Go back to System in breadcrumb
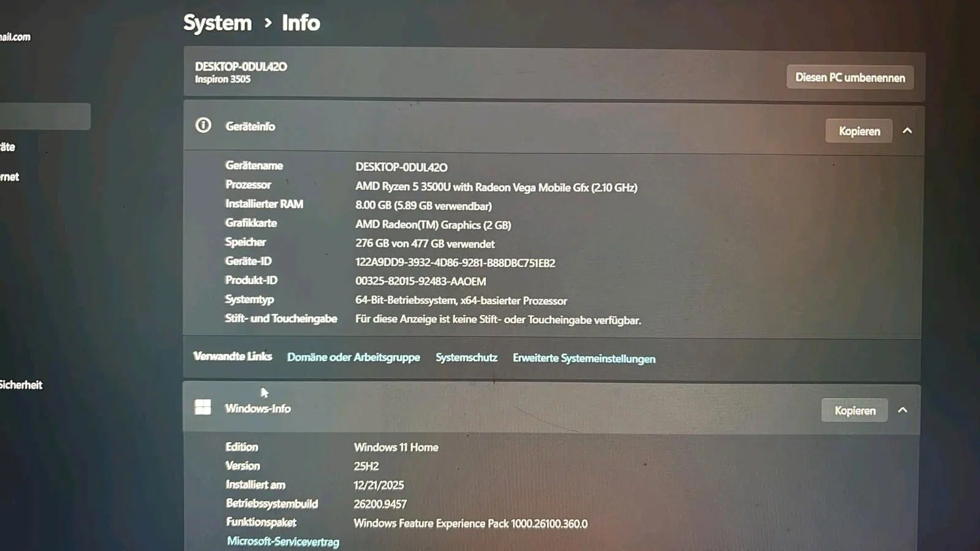 tap(217, 23)
